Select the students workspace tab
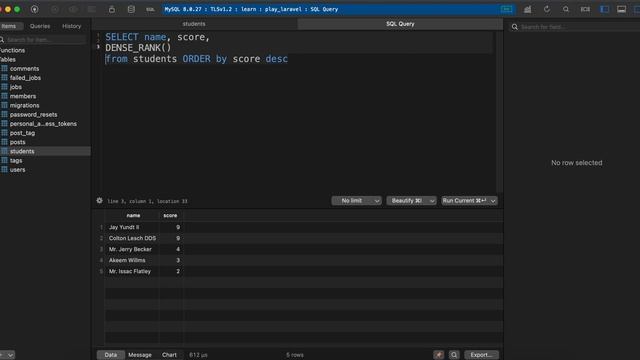640x360 pixels. 194,24
